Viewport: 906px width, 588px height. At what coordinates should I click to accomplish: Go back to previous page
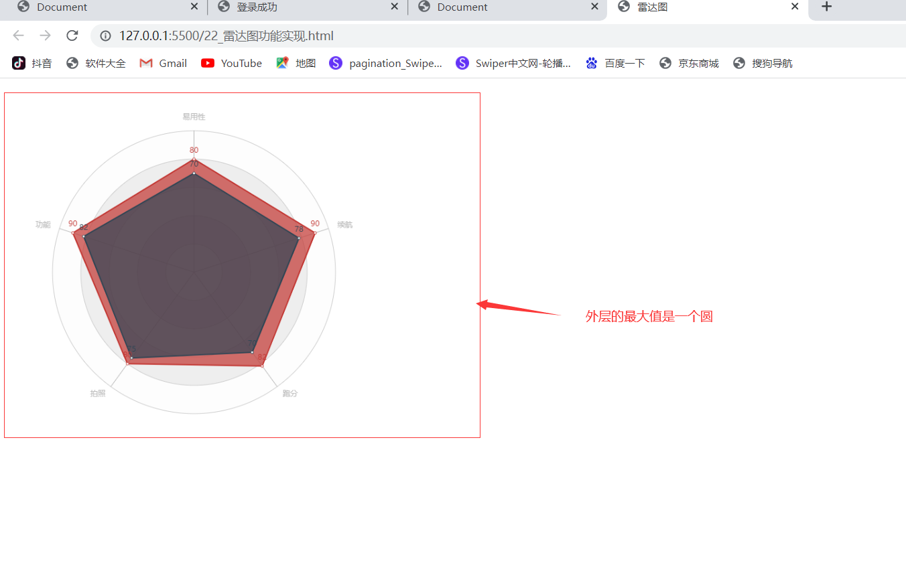coord(19,35)
